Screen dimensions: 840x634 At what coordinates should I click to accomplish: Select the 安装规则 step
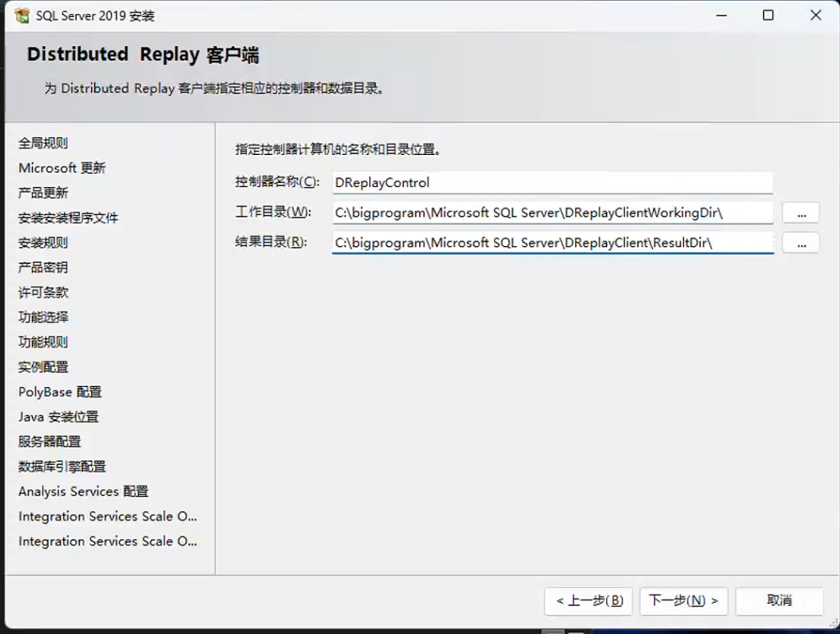[43, 243]
